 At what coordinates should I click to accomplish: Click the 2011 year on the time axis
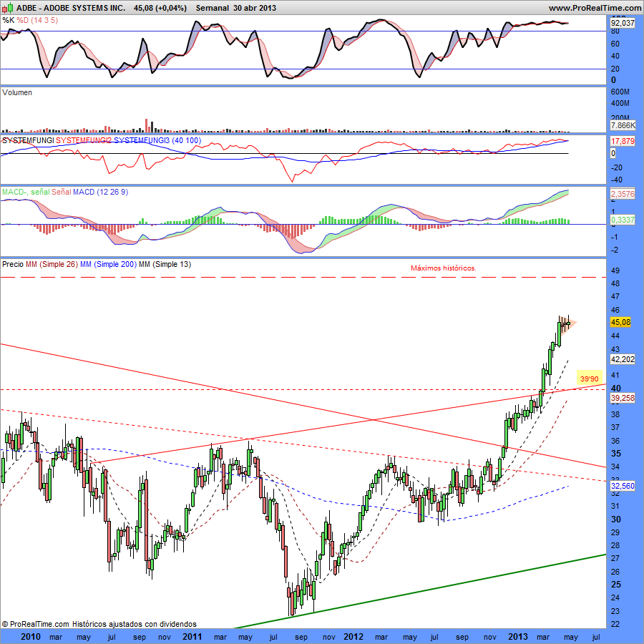[192, 635]
